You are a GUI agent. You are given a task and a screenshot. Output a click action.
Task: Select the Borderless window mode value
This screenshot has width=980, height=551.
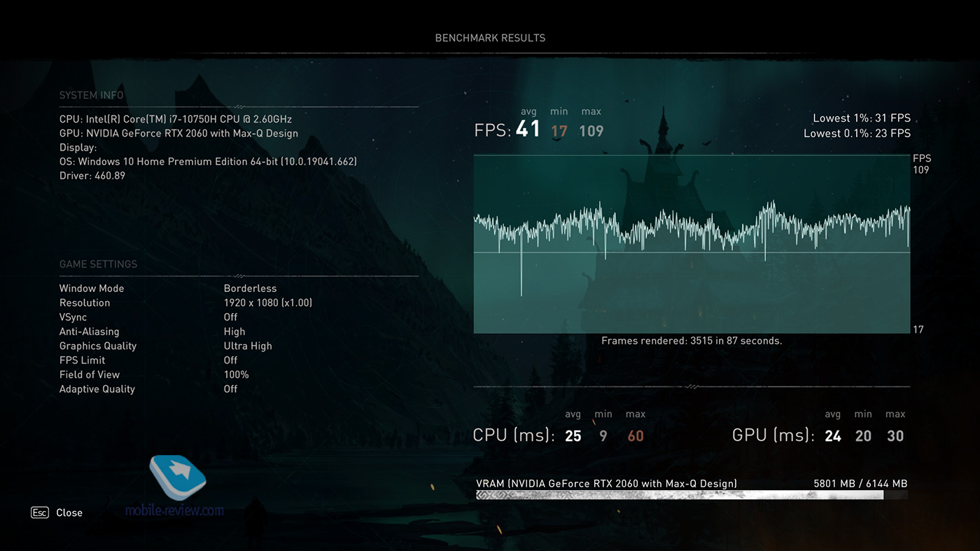250,288
